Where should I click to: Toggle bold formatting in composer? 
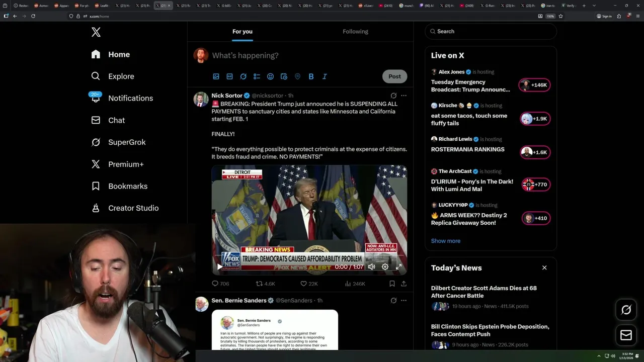[311, 76]
